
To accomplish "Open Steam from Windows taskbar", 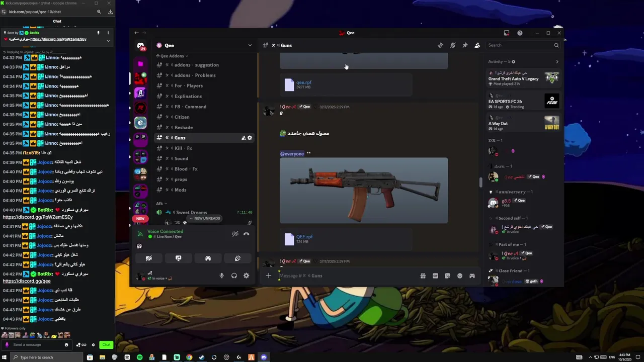I will point(202,357).
